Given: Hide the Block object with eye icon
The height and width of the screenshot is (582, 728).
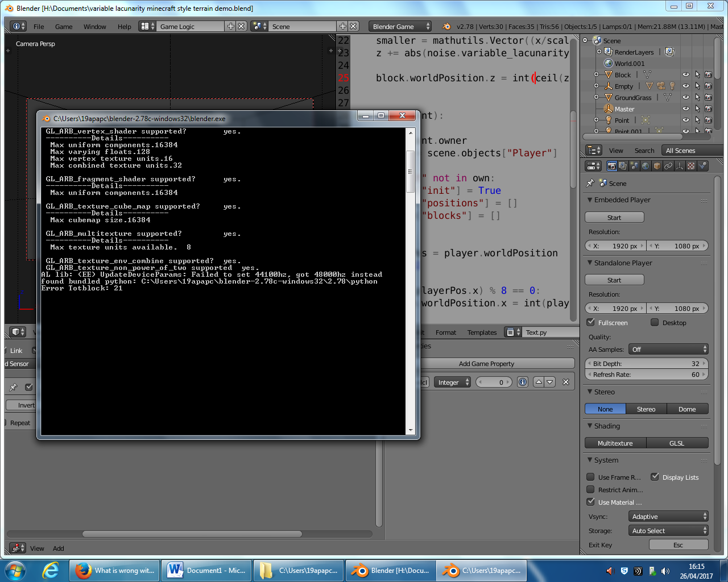Looking at the screenshot, I should point(685,74).
